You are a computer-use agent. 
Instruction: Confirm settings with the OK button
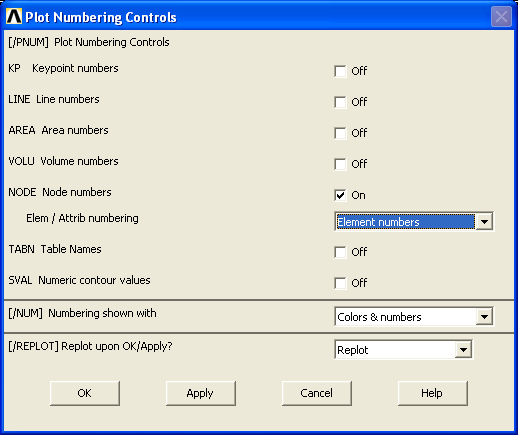tap(85, 393)
